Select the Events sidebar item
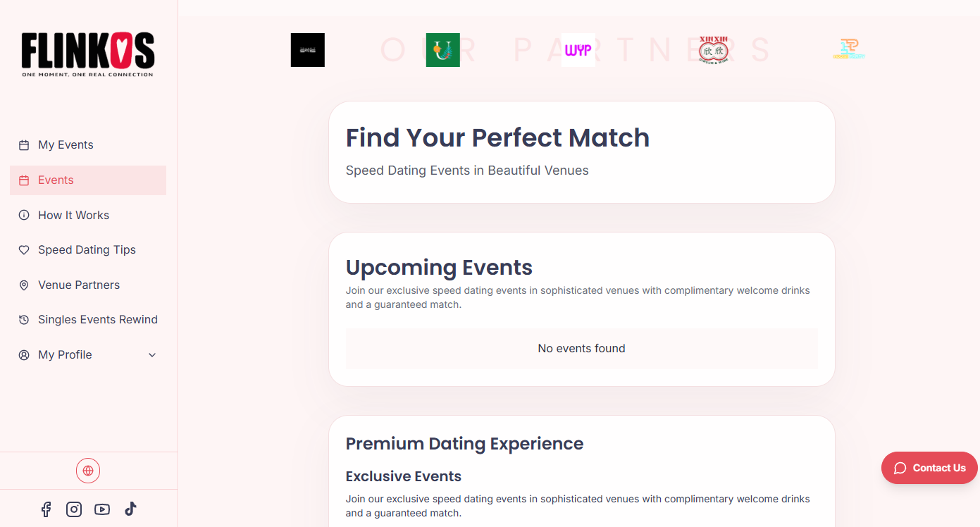 (56, 180)
